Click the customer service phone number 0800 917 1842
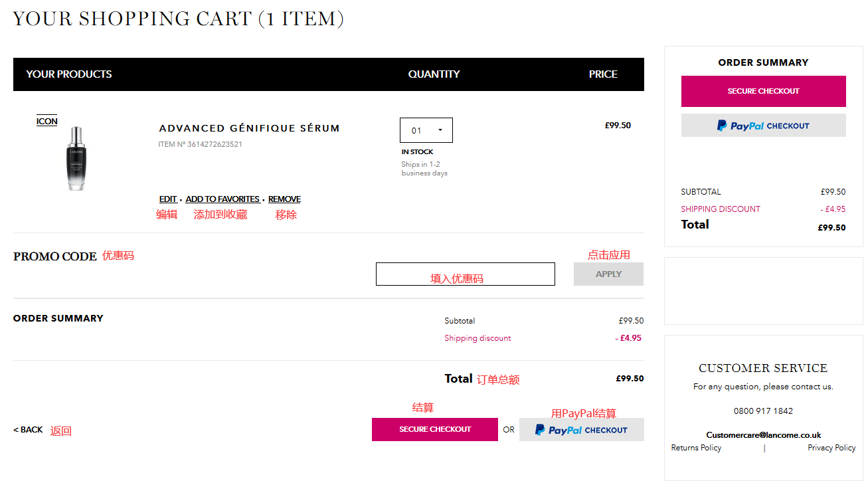The image size is (868, 481). point(763,411)
